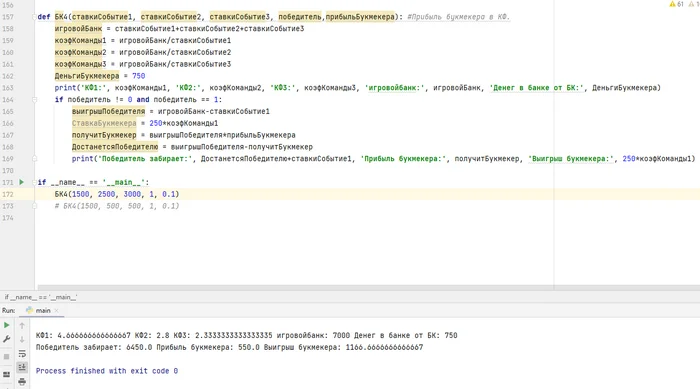Click the Down the Stack Trace arrow
The width and height of the screenshot is (700, 389).
22,339
